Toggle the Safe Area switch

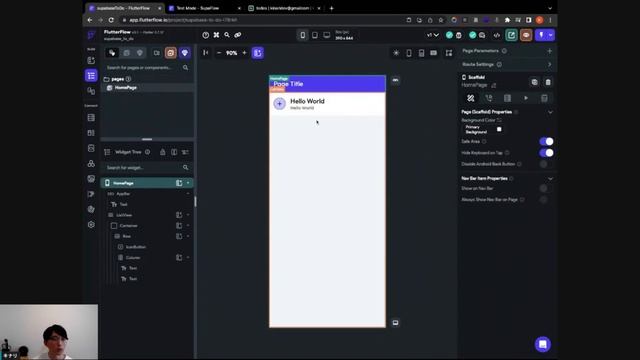click(x=546, y=141)
